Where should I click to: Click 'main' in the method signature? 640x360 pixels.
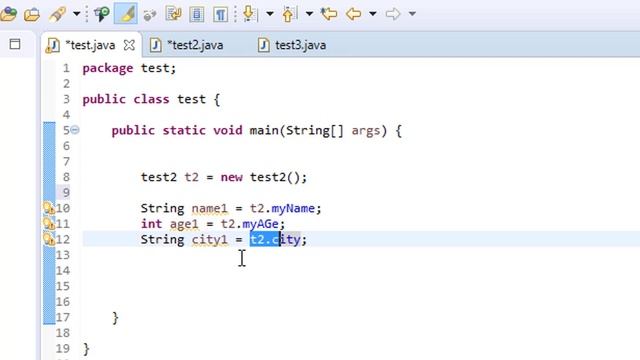click(264, 131)
